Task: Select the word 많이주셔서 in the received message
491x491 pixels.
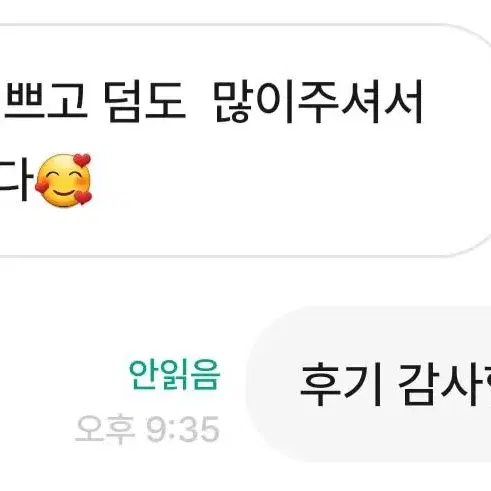Action: [x=318, y=102]
